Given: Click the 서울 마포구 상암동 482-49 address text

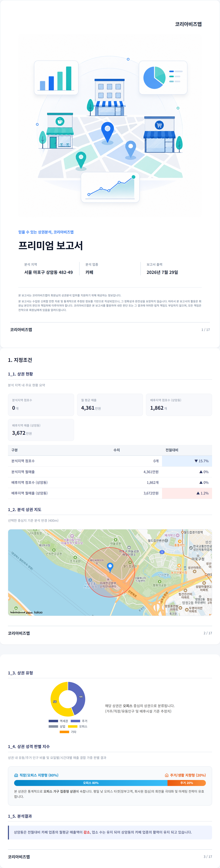Looking at the screenshot, I should point(49,272).
